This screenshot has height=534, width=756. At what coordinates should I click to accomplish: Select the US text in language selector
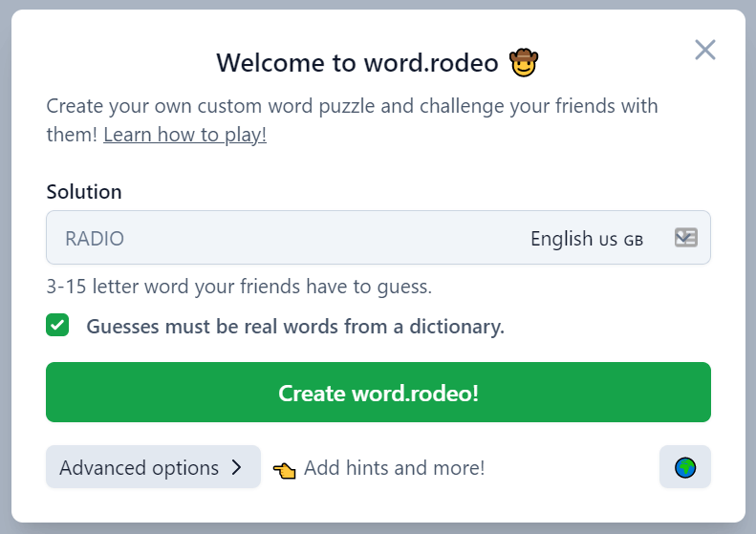click(x=608, y=240)
